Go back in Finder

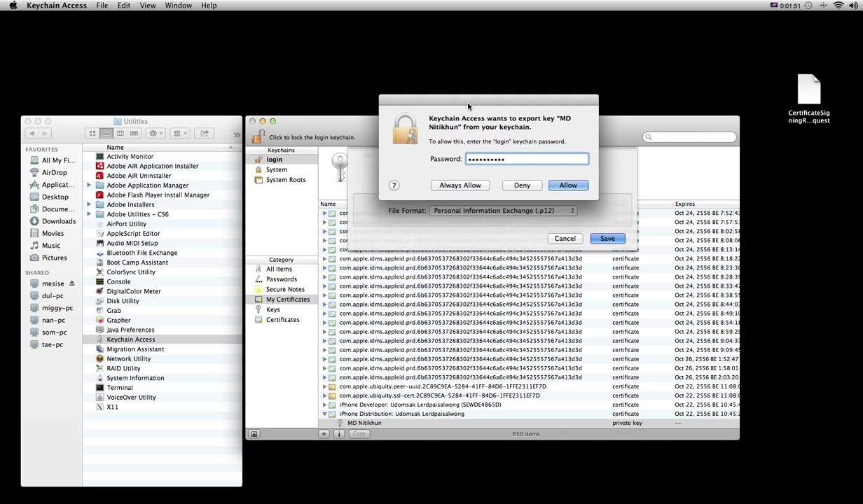point(31,133)
